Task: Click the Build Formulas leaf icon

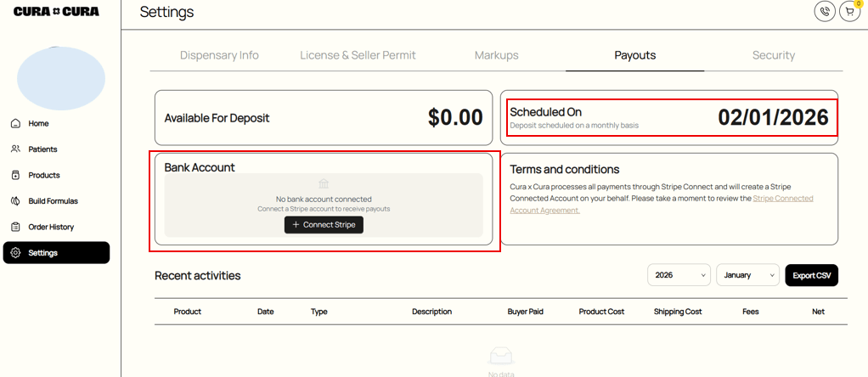Action: coord(15,201)
